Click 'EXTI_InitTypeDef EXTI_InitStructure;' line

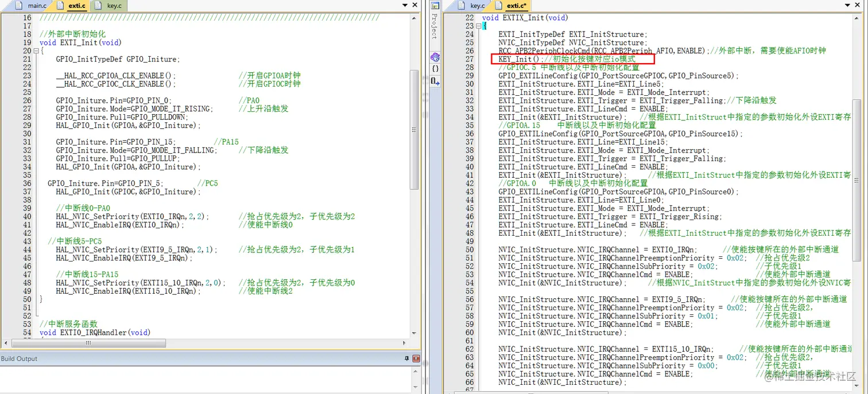tap(572, 34)
